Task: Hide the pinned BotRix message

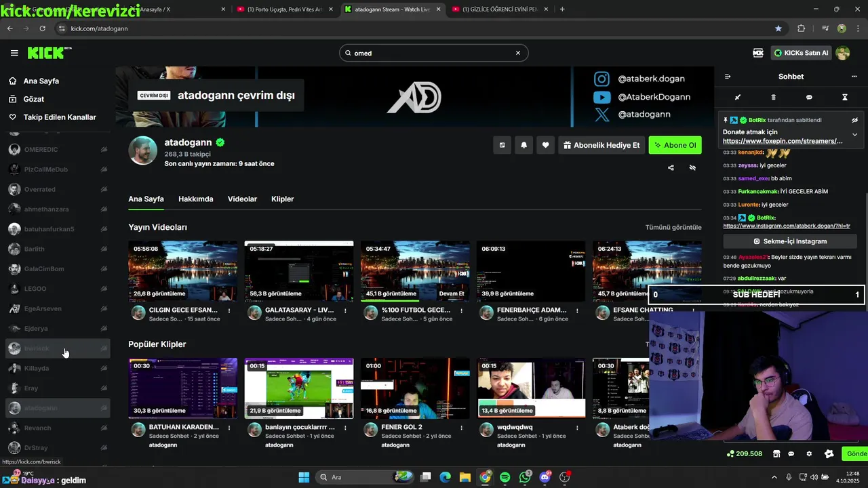Action: click(855, 120)
